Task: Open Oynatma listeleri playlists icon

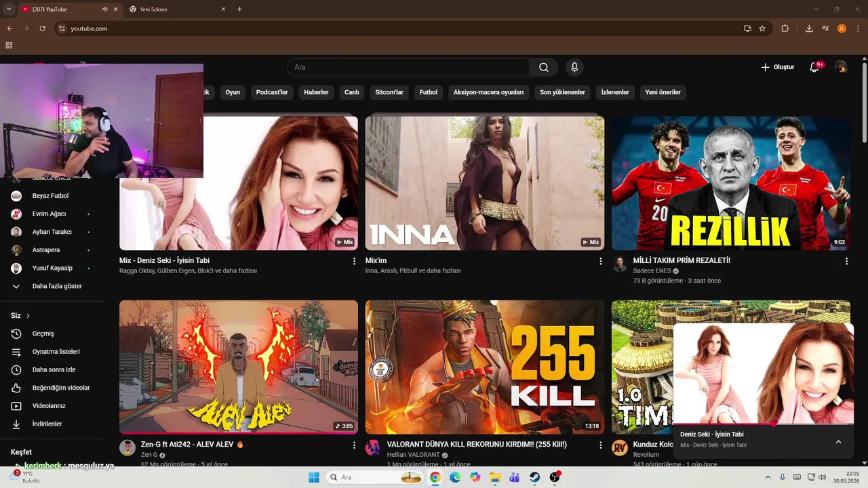Action: point(16,352)
